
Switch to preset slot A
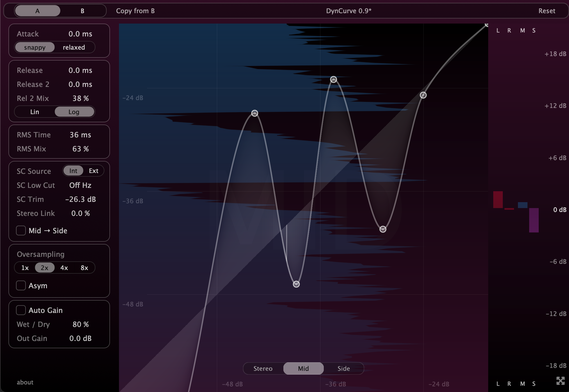pyautogui.click(x=37, y=11)
